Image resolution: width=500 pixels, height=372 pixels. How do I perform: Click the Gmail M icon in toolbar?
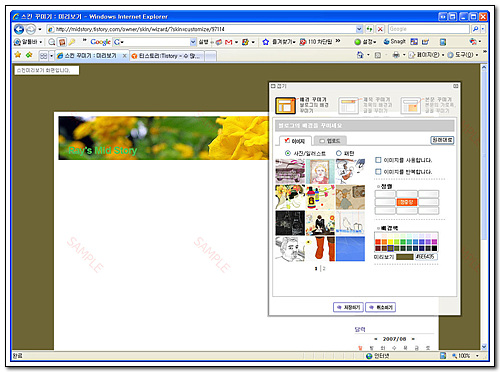pos(228,42)
